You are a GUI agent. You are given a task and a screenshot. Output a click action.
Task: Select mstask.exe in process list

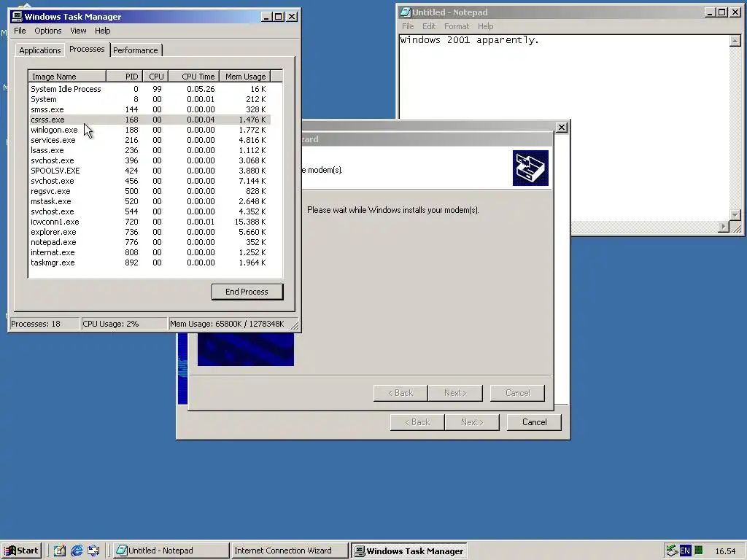[150, 201]
